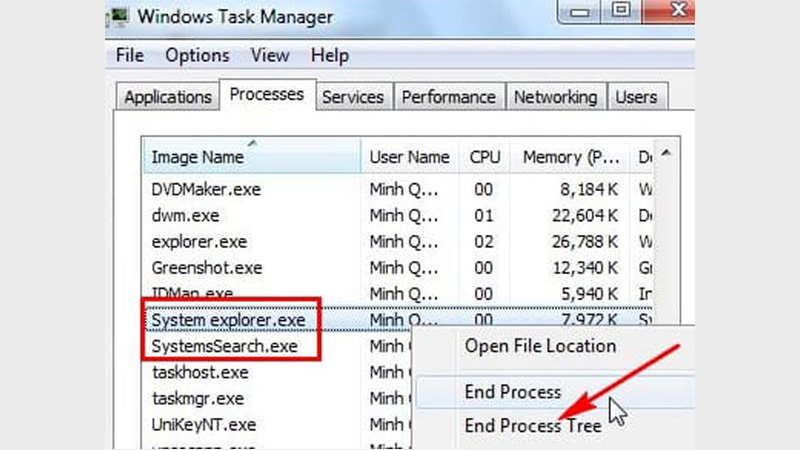Viewport: 800px width, 450px height.
Task: Open the Options menu
Action: (x=197, y=56)
